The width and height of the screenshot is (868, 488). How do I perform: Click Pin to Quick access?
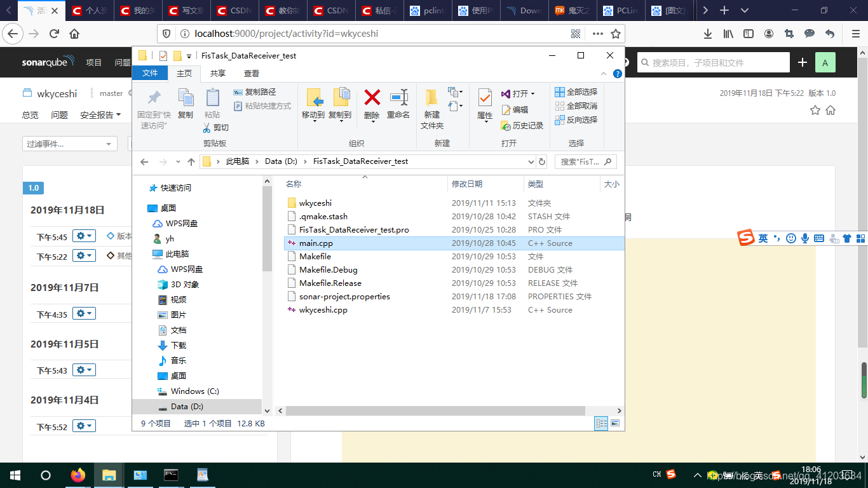pos(154,109)
